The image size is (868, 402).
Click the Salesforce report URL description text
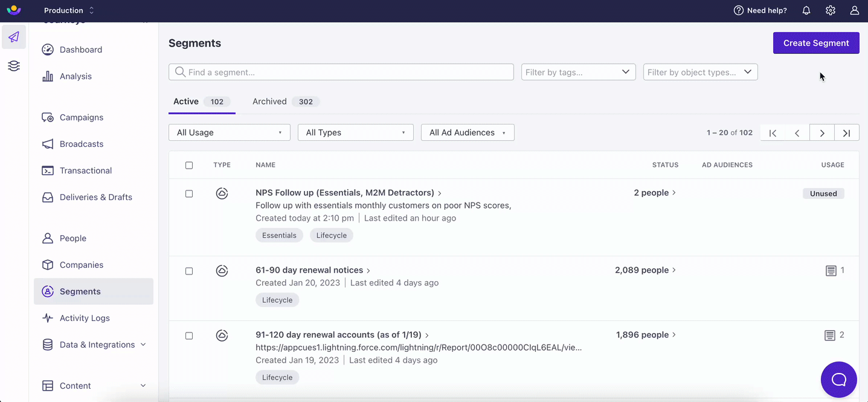[419, 348]
